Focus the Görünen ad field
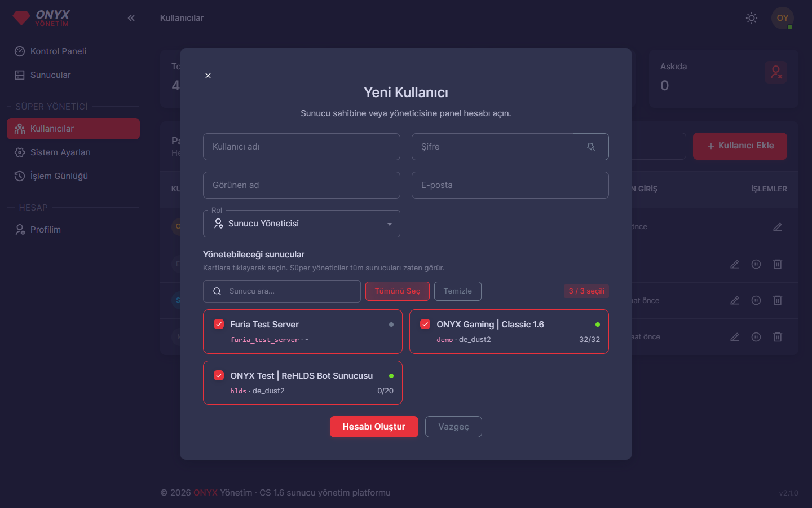812x508 pixels. click(x=302, y=185)
